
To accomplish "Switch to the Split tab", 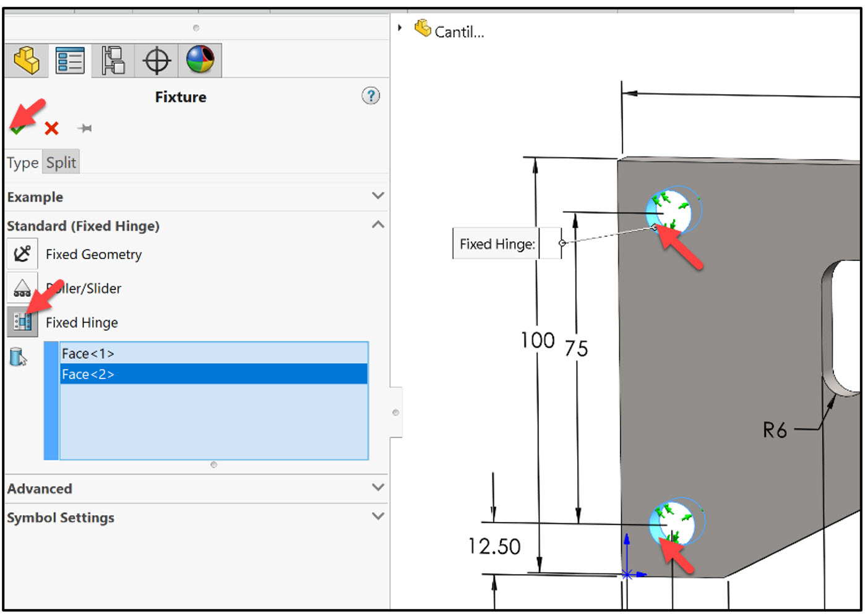I will click(60, 161).
